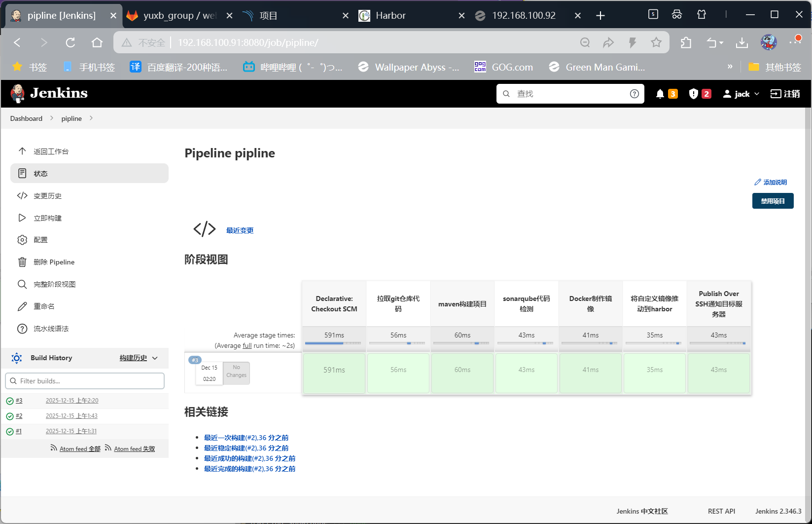The width and height of the screenshot is (812, 524).
Task: Click 立即构建 to start build
Action: coord(89,218)
